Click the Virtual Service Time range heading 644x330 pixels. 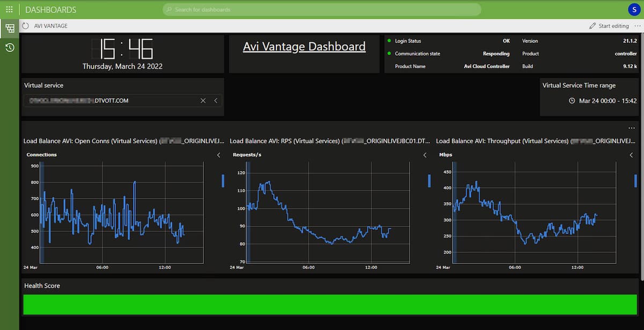click(579, 85)
